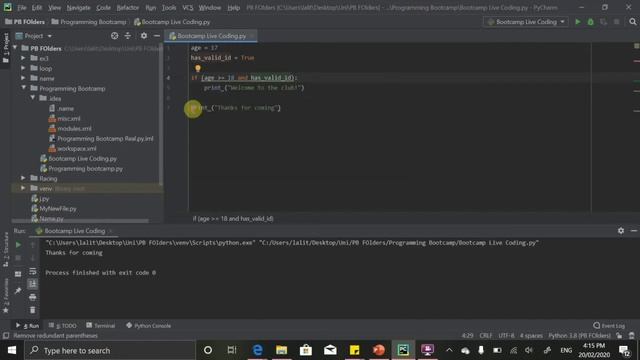Screen dimensions: 640x360
Task: Click the Windows search box
Action: pos(109,350)
